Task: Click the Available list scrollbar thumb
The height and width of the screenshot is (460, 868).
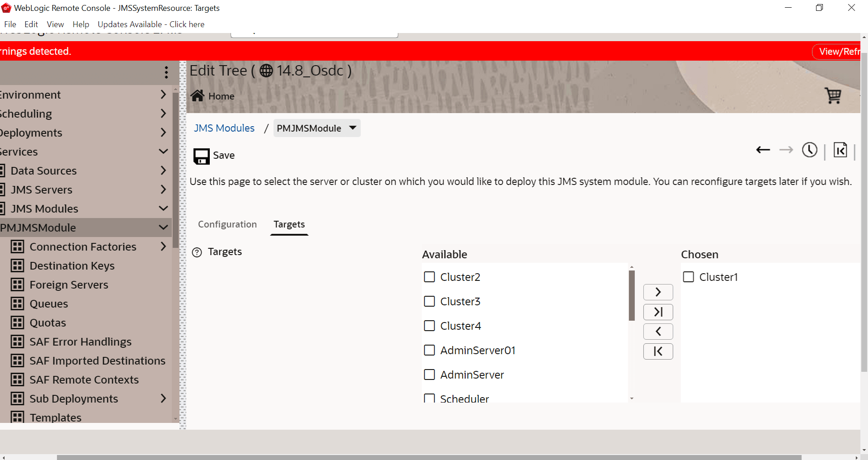Action: pos(632,295)
